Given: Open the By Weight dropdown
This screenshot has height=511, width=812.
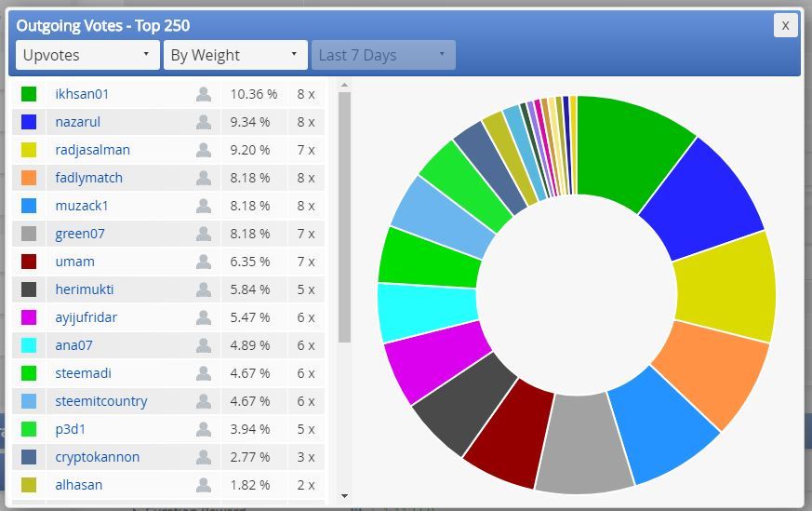Looking at the screenshot, I should tap(235, 55).
